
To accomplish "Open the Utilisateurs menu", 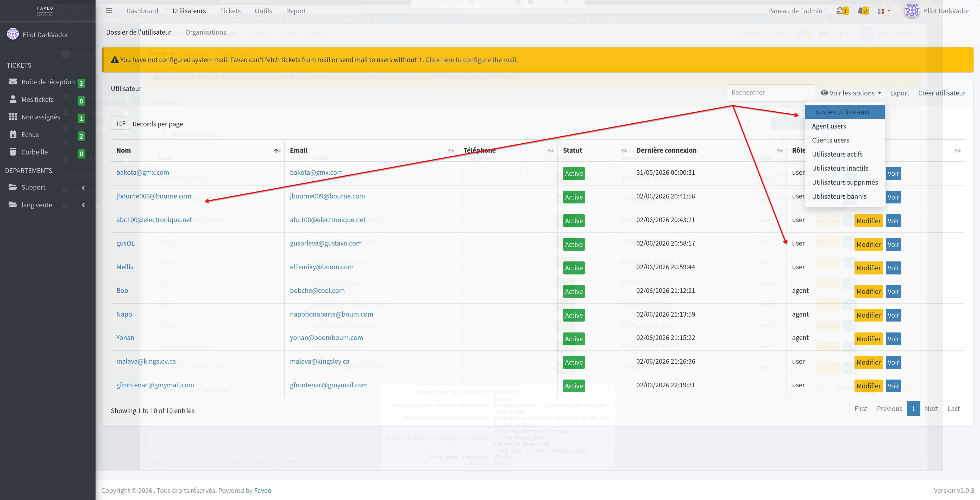I will [189, 11].
